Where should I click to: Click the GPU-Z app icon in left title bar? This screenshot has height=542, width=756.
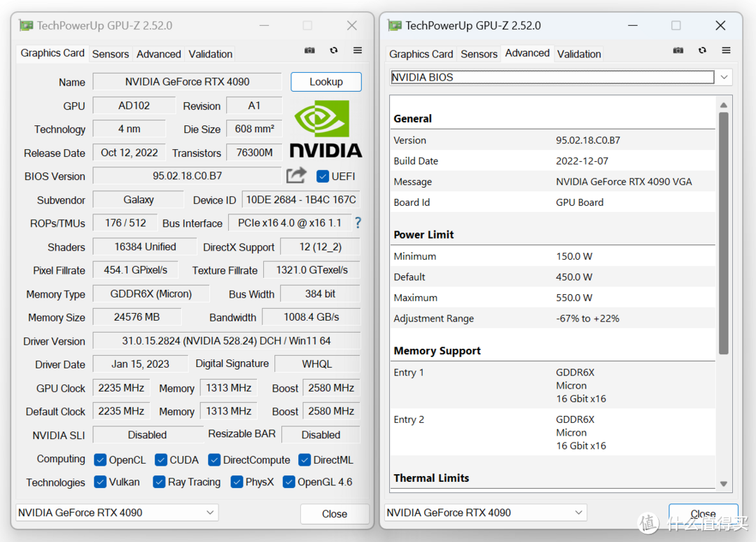point(26,25)
